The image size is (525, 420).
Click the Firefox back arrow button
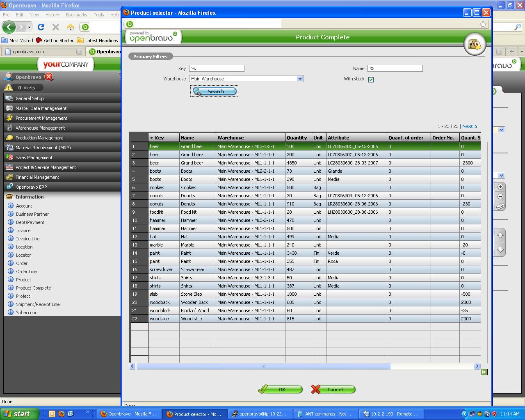[9, 27]
